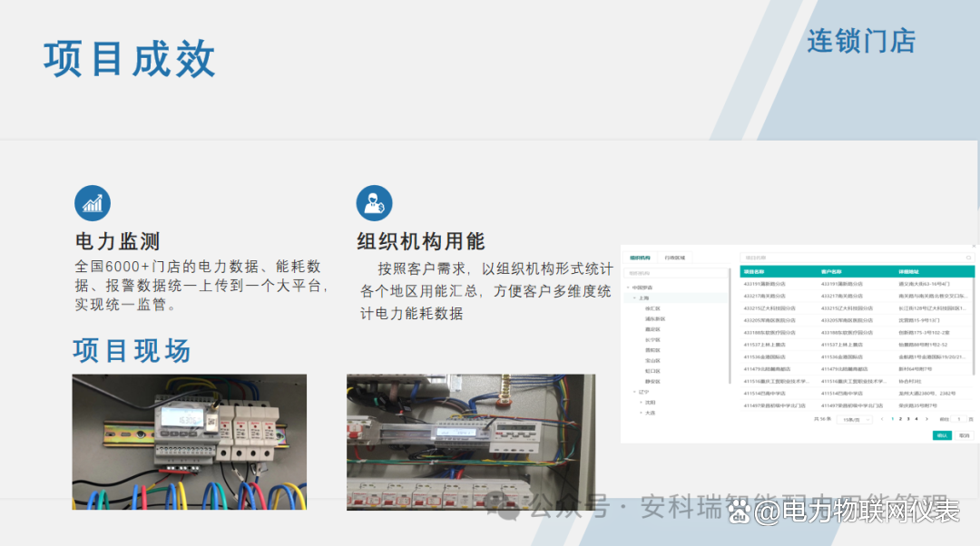980x546 pixels.
Task: Select 徐汇区 in the tree
Action: 652,308
